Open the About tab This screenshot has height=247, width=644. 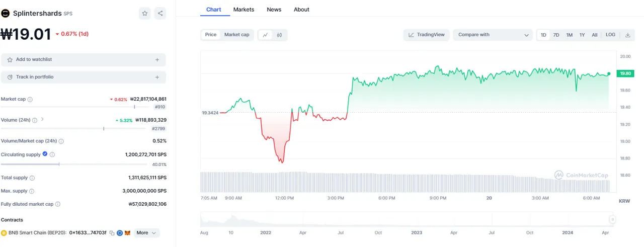pos(301,10)
